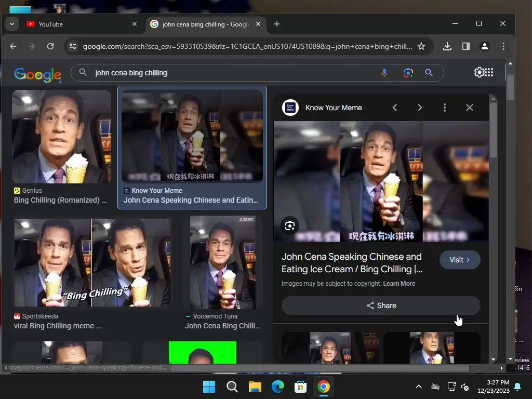Open OneDrive tray icon

click(x=435, y=387)
